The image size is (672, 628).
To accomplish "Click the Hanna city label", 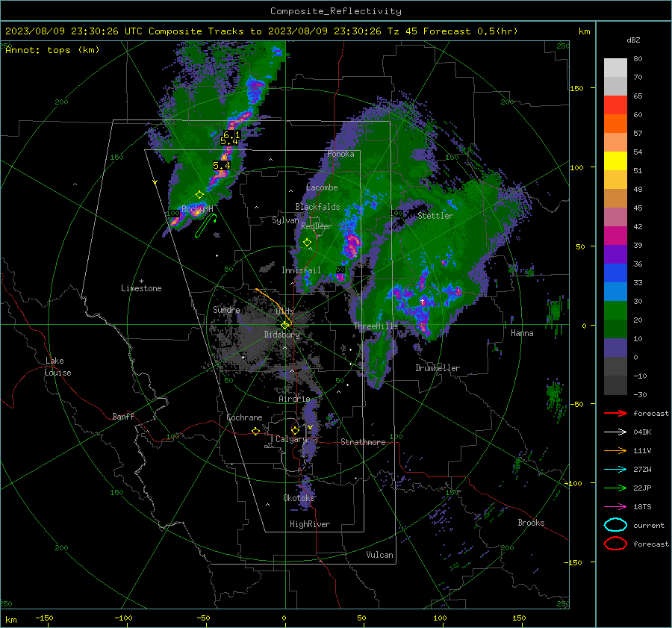I will point(522,333).
